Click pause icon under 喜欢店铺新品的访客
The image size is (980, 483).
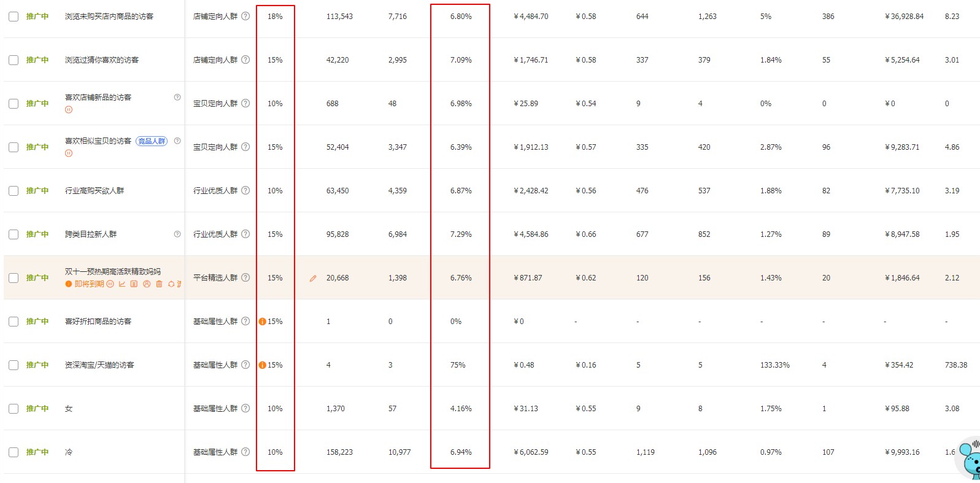[69, 109]
